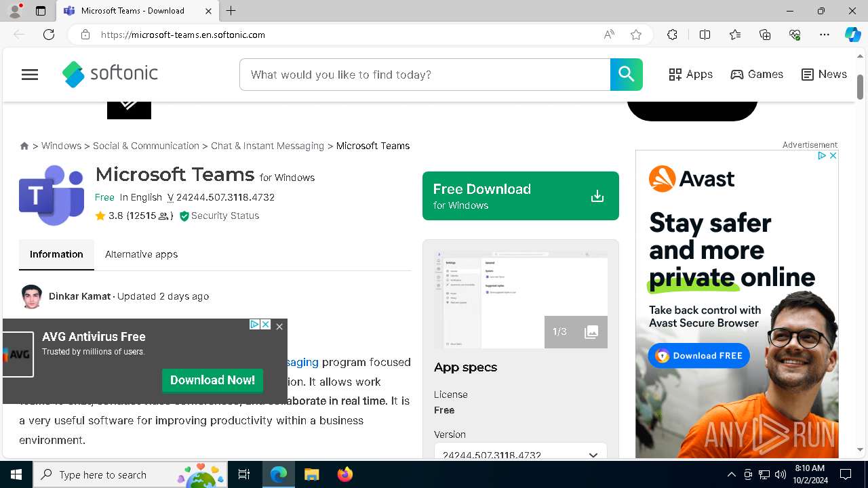The image size is (868, 488).
Task: Open the News section
Action: point(824,75)
